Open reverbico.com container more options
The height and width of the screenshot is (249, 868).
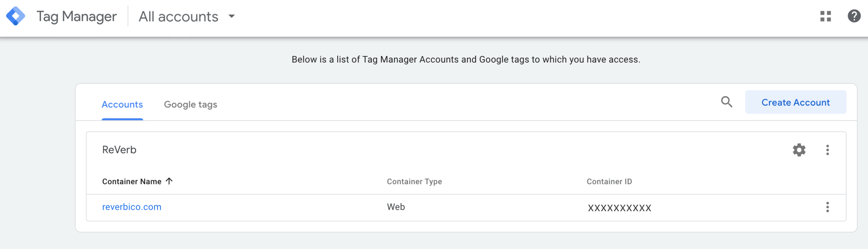click(827, 207)
